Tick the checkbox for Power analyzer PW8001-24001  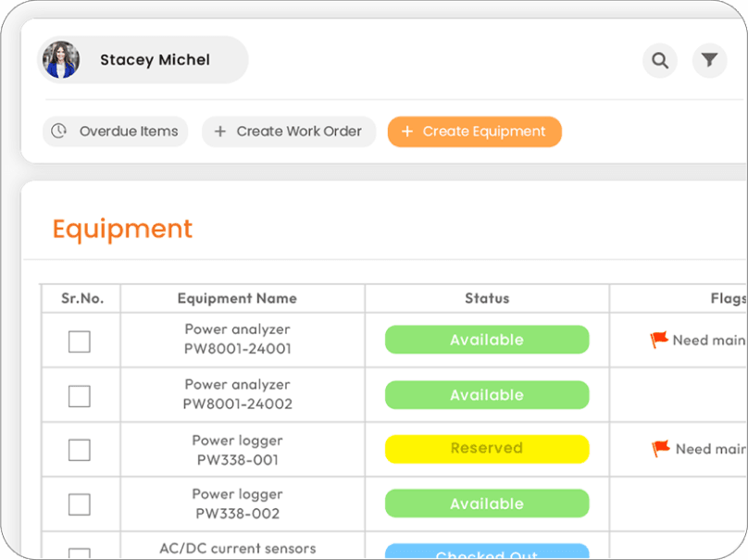[80, 342]
